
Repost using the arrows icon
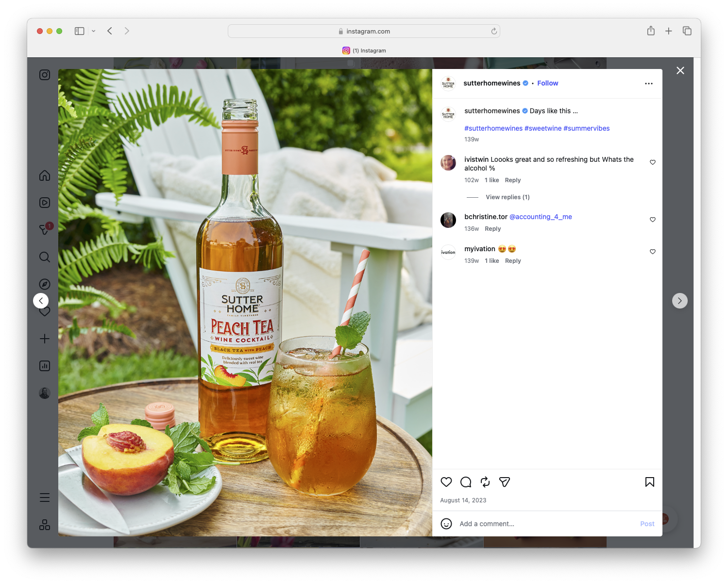(485, 482)
